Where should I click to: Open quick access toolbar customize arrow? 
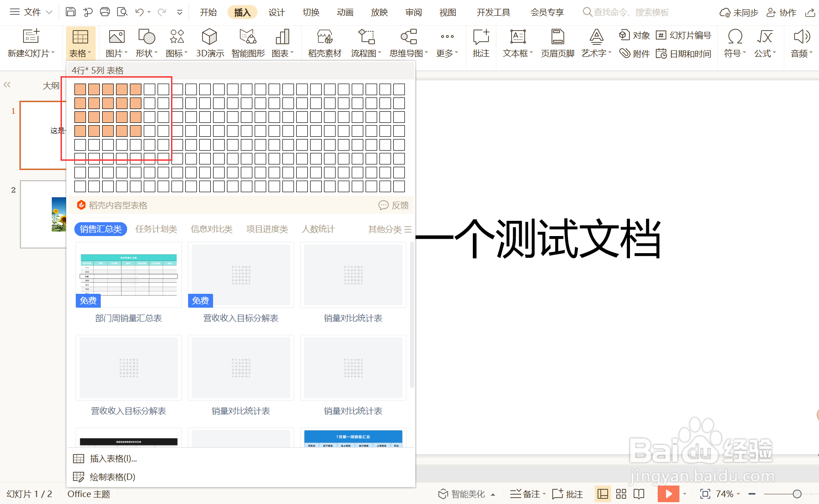(x=180, y=12)
